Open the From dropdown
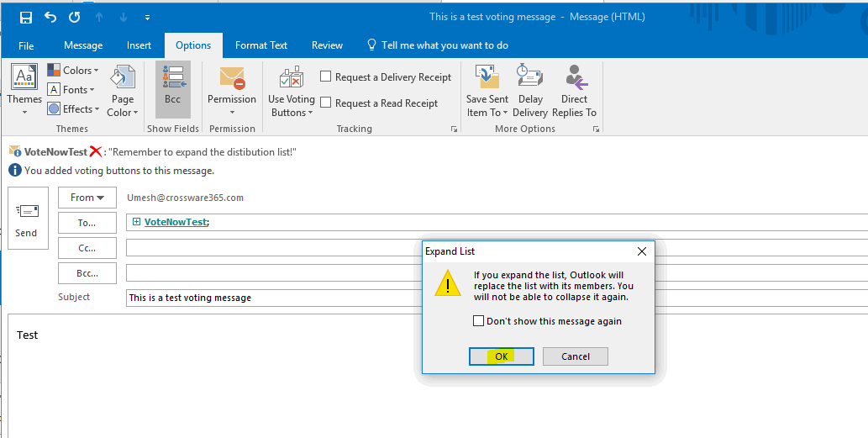This screenshot has height=438, width=868. click(87, 197)
